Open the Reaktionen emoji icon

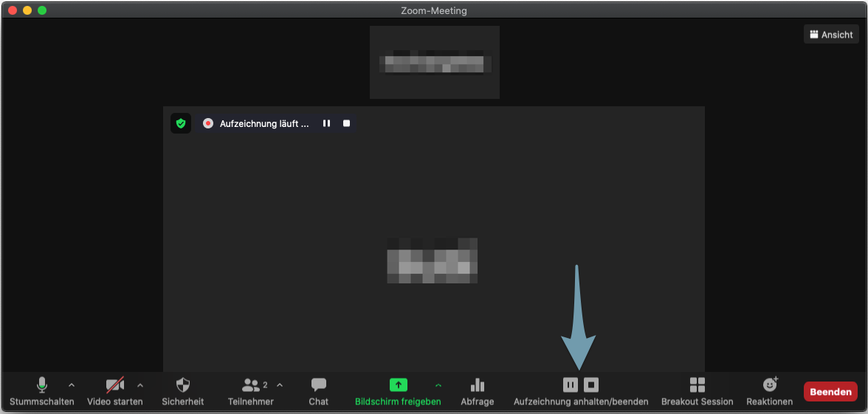pyautogui.click(x=770, y=384)
